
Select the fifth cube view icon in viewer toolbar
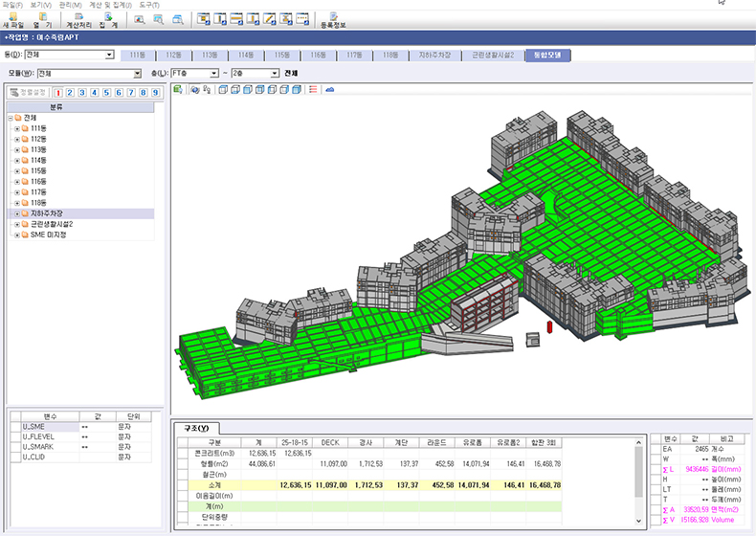point(272,90)
